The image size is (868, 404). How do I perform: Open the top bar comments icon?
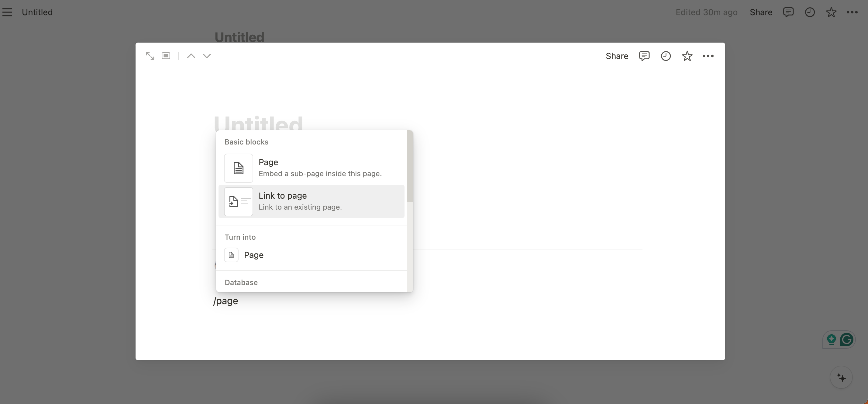pos(788,12)
